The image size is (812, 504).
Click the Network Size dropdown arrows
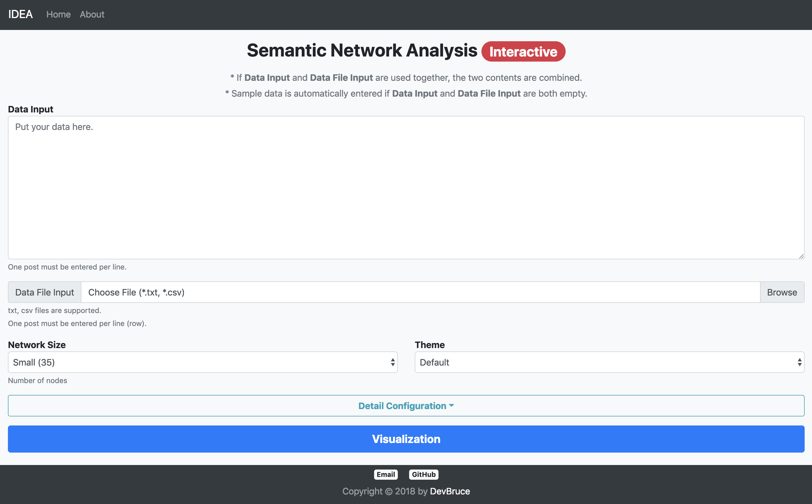pos(393,362)
